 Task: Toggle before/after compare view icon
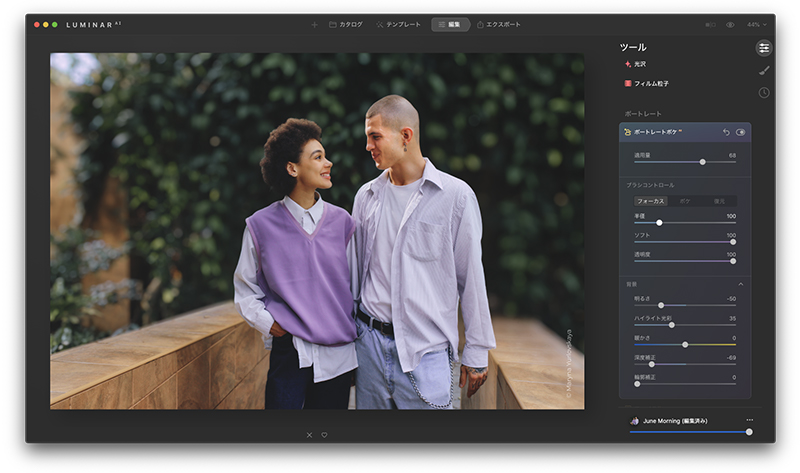pos(710,24)
